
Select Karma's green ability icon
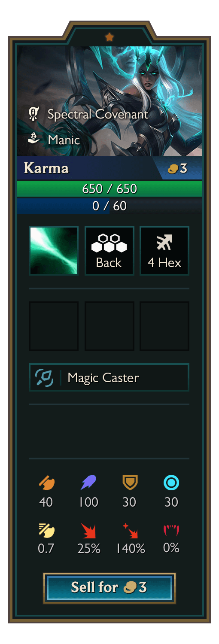[54, 251]
